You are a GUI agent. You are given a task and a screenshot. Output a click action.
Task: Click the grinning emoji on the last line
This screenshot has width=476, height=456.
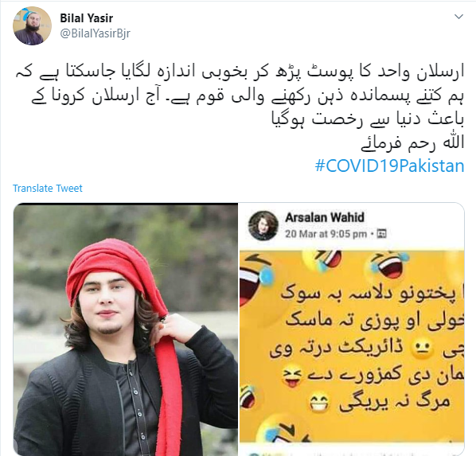tap(319, 403)
